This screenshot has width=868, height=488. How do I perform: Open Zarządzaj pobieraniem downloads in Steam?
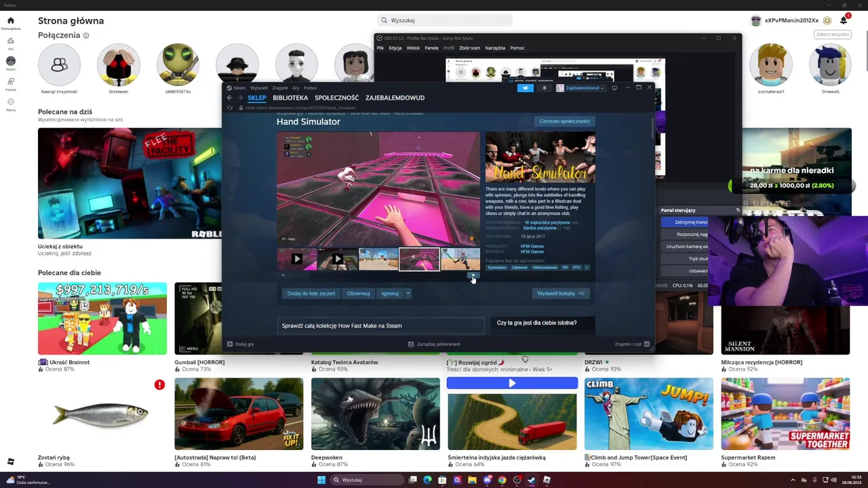434,344
